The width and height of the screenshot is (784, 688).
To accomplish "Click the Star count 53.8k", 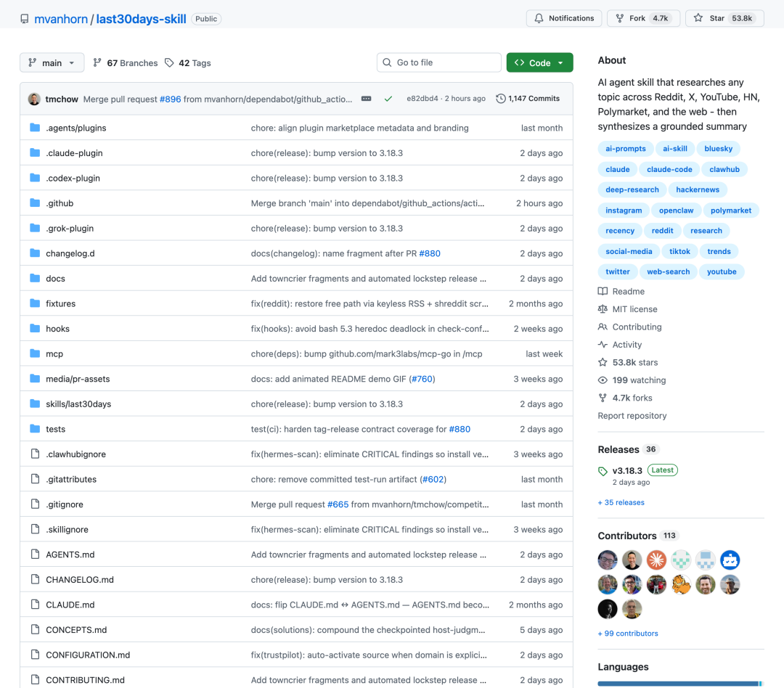I will (x=742, y=18).
